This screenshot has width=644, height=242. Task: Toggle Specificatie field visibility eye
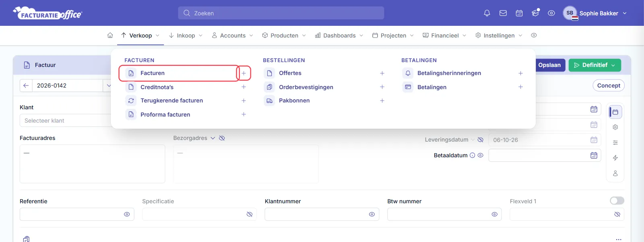tap(250, 214)
